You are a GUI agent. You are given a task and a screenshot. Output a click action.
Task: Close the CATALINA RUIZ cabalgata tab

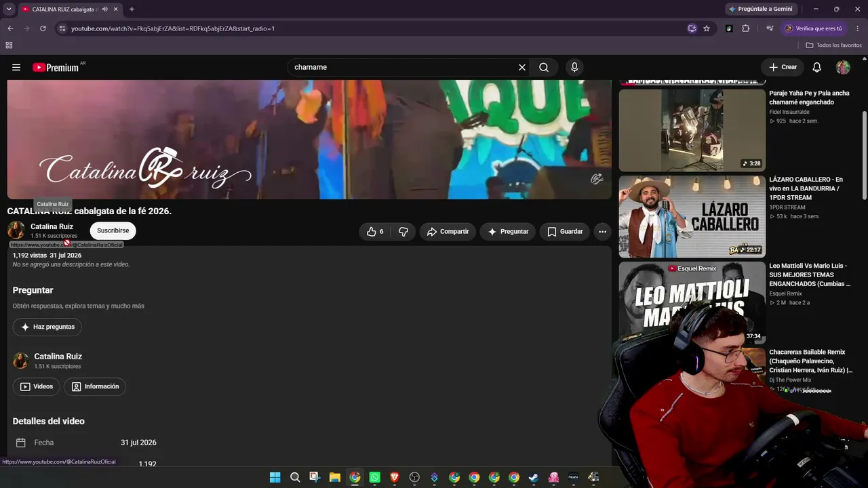pyautogui.click(x=116, y=9)
